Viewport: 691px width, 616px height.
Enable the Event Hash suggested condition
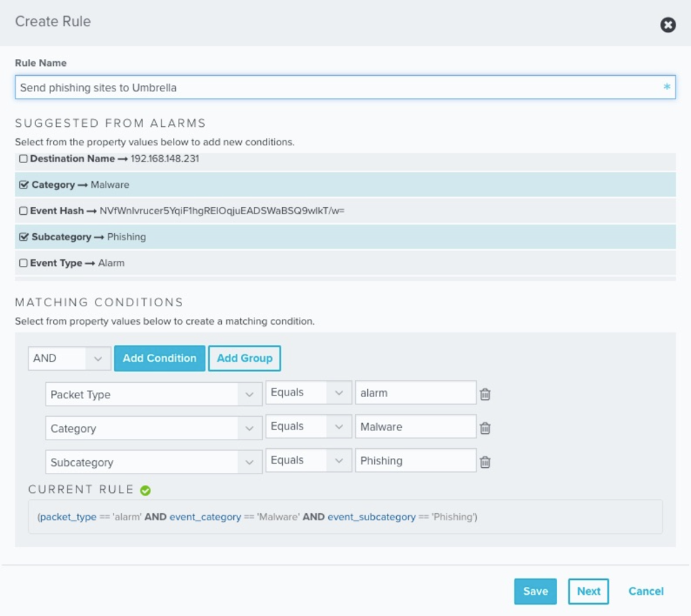[x=23, y=211]
